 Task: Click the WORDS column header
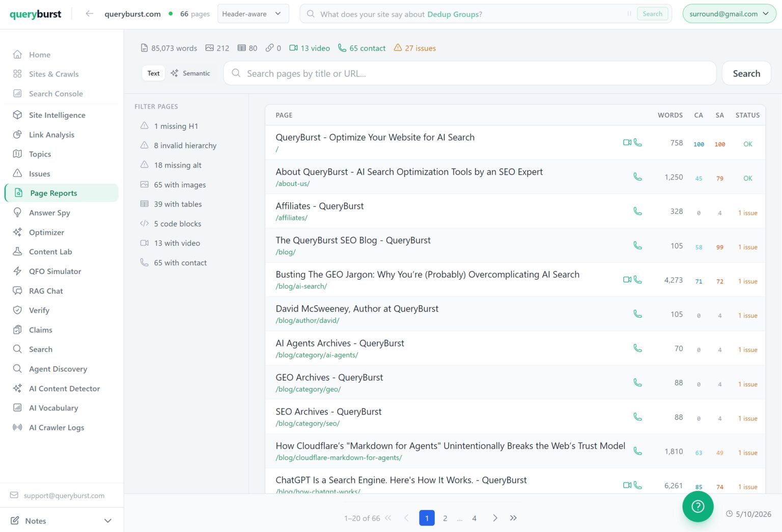tap(670, 115)
